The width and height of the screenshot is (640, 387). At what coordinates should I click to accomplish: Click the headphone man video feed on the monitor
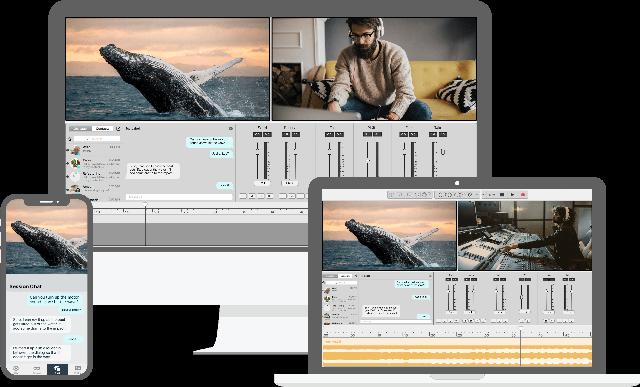[x=374, y=69]
